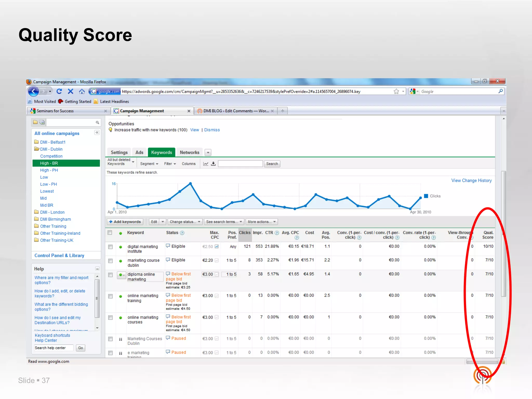Image resolution: width=532 pixels, height=399 pixels.
Task: Go to the Firefox home icon
Action: coord(82,91)
